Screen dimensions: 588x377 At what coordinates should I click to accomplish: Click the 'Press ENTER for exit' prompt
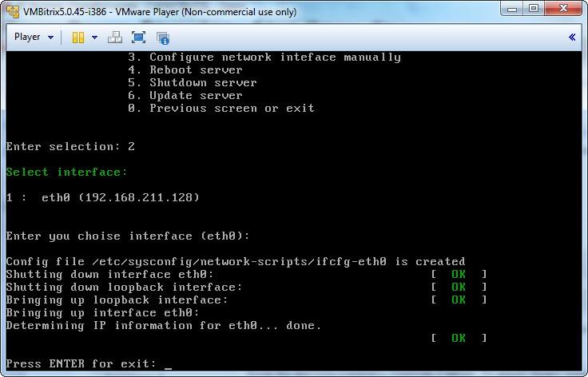point(81,363)
